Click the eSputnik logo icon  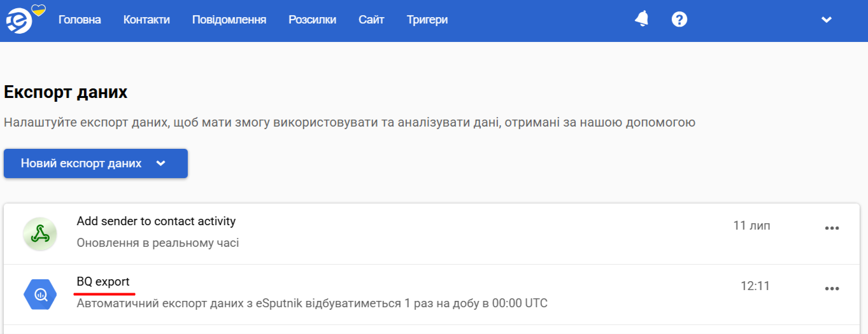pyautogui.click(x=19, y=21)
